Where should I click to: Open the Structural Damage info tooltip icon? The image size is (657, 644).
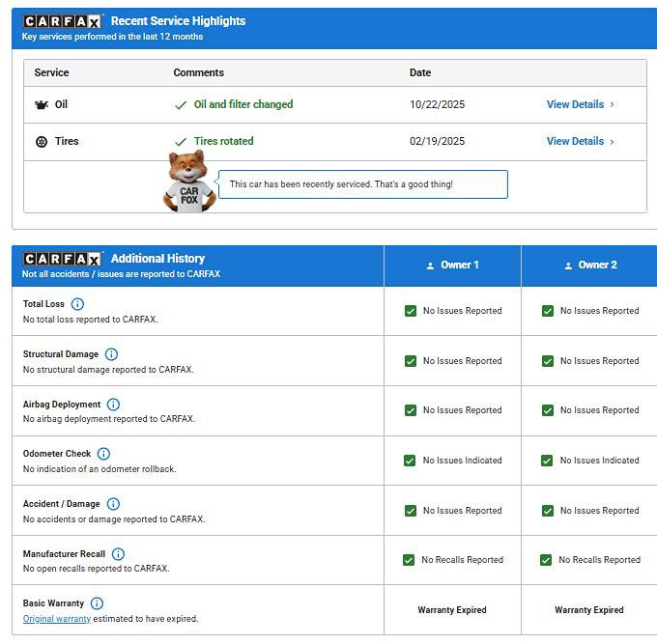pyautogui.click(x=111, y=354)
